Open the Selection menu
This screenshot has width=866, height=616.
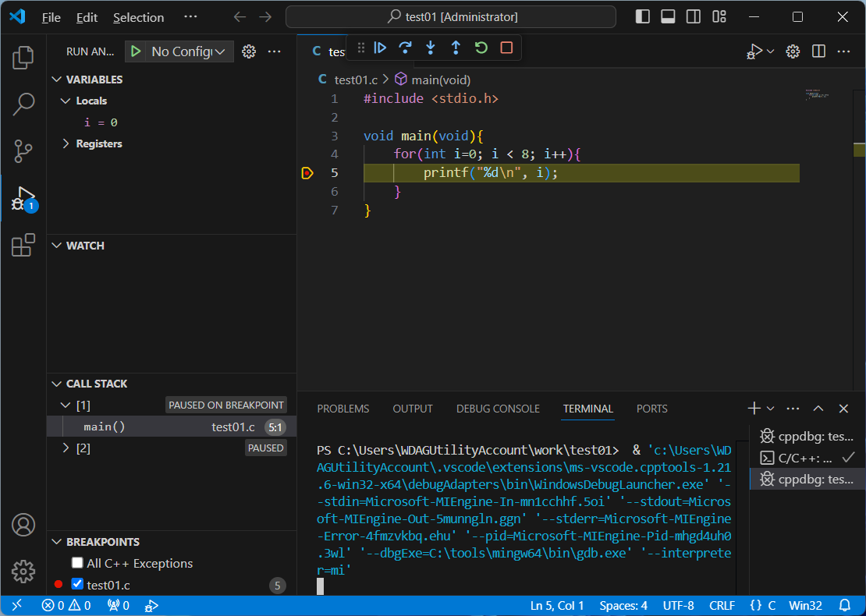click(138, 17)
